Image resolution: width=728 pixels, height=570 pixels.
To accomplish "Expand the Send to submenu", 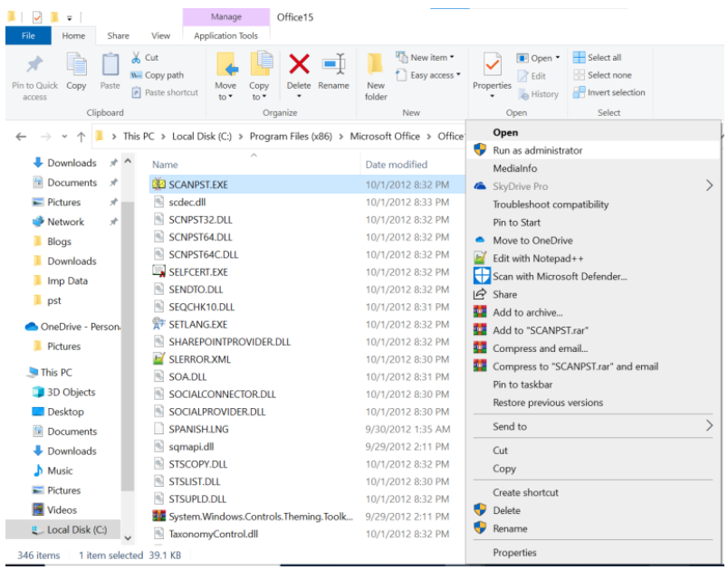I will click(x=709, y=426).
